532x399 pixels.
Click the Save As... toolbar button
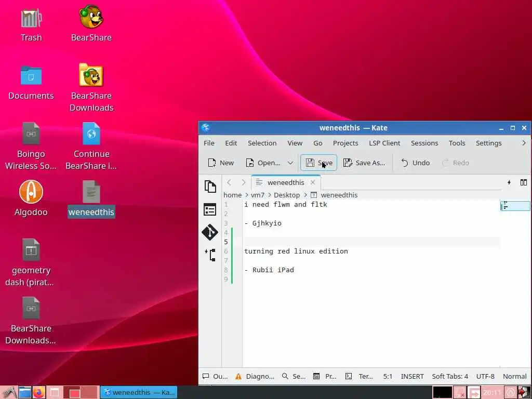pos(364,163)
